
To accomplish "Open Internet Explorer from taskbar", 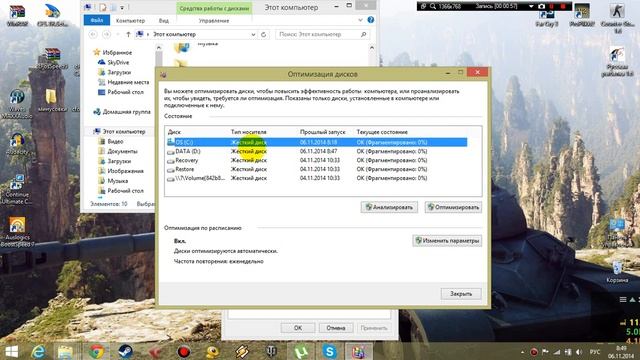I will tap(39, 351).
